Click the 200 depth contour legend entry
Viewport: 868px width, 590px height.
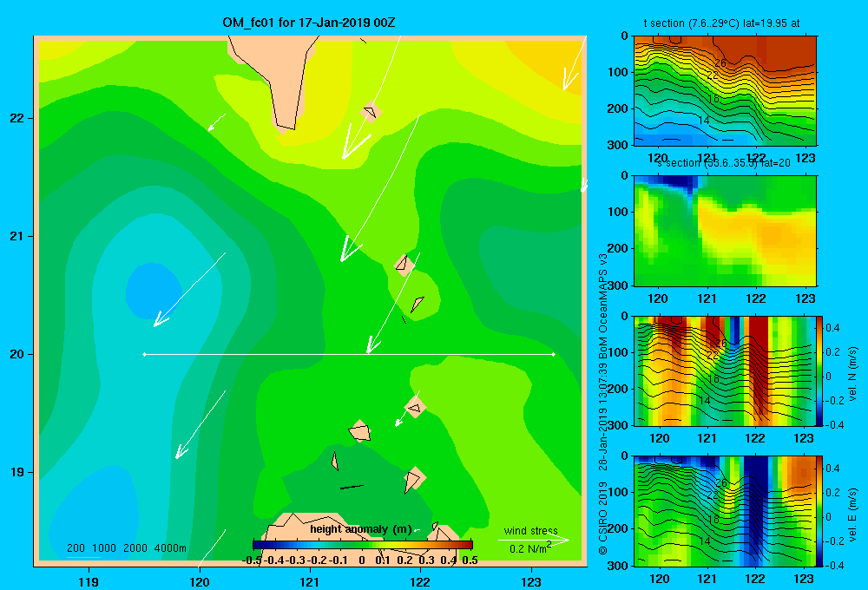tap(76, 548)
